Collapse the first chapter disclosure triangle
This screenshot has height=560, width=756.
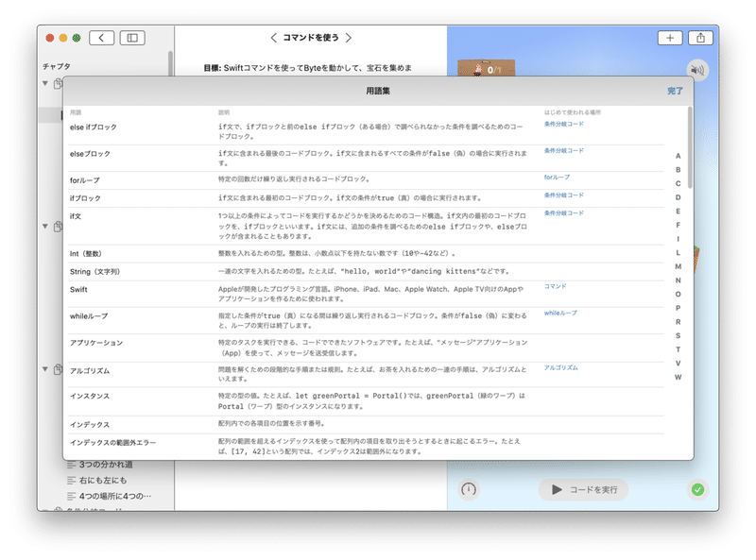tap(44, 83)
